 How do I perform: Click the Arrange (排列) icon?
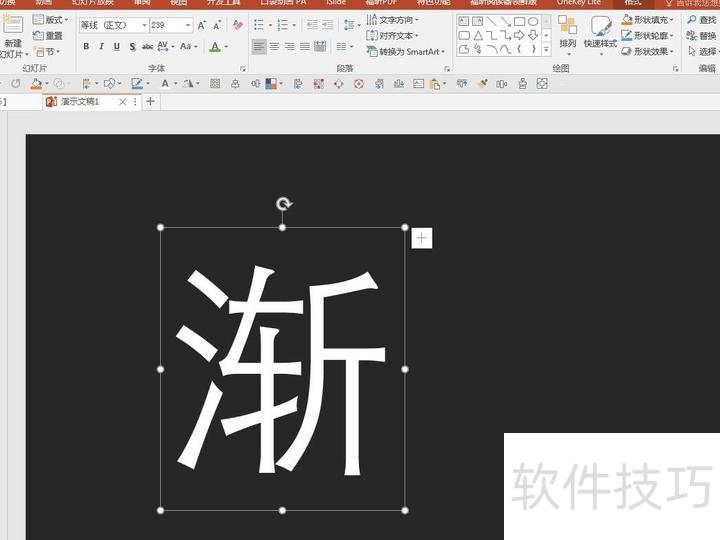coord(567,31)
